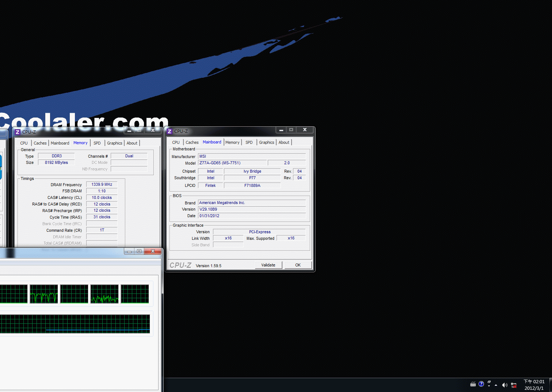Click the tRP 12 clocks value
The image size is (552, 392).
point(102,210)
